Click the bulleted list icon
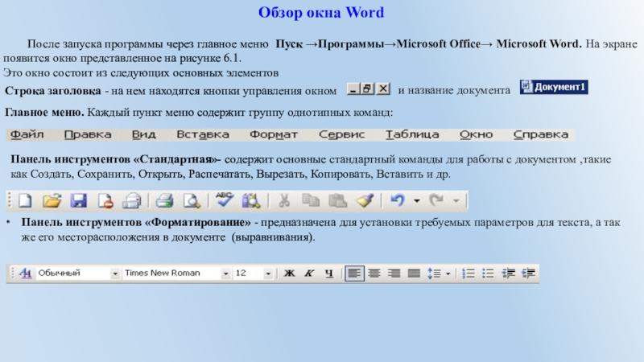Image resolution: width=644 pixels, height=362 pixels. tap(488, 274)
